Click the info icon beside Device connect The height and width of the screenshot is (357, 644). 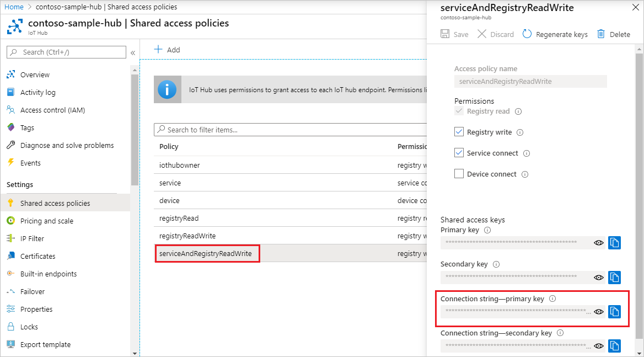pyautogui.click(x=525, y=174)
